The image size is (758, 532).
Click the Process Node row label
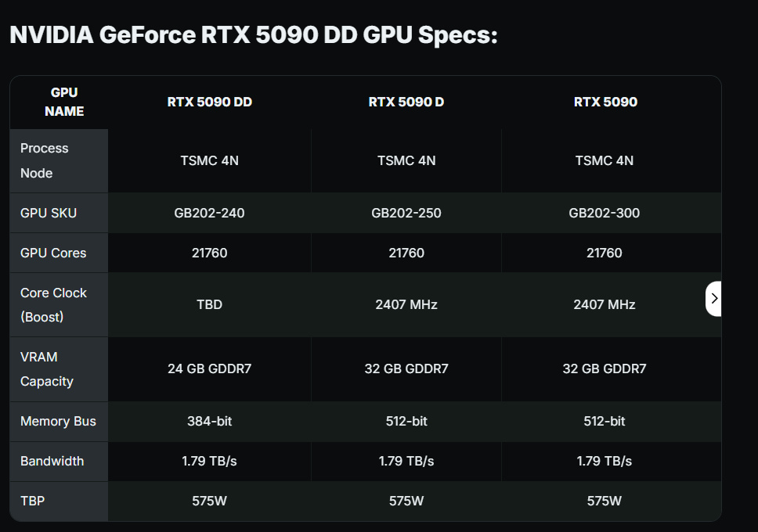pos(45,160)
